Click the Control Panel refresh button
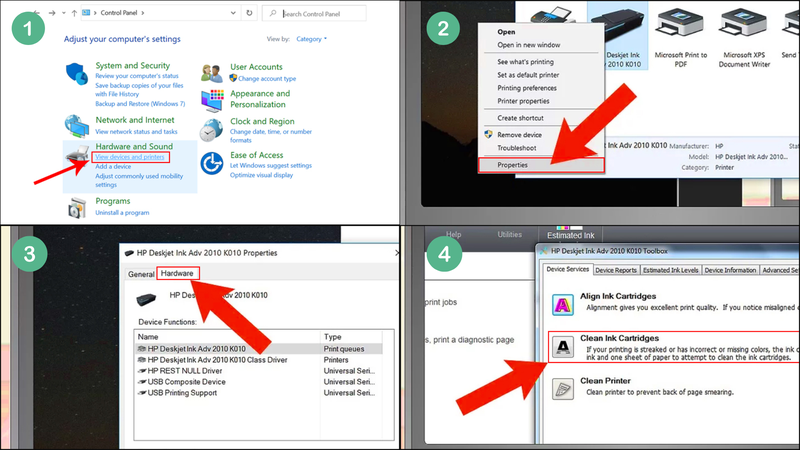This screenshot has height=450, width=800. click(x=249, y=13)
